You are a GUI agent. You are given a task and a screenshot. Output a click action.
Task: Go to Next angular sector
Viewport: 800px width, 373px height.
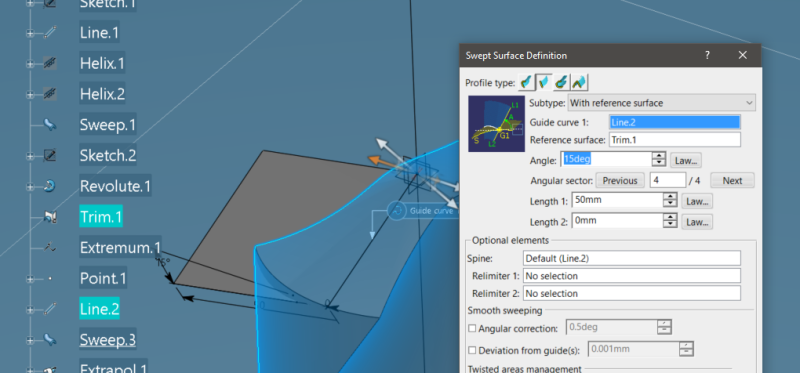[732, 181]
